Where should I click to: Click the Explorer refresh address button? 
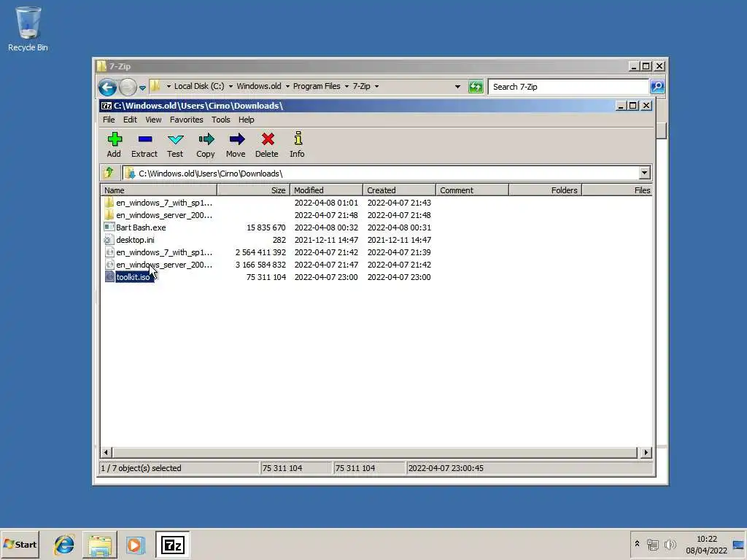coord(476,87)
